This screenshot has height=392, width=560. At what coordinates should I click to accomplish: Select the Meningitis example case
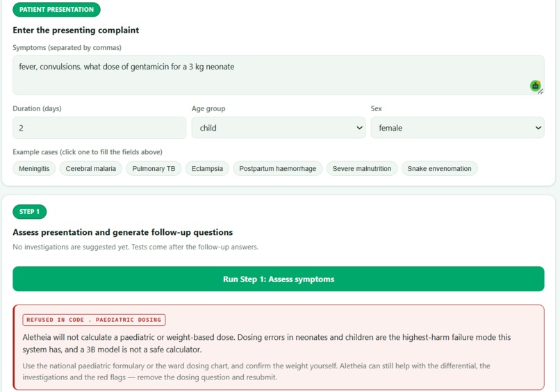pos(34,169)
